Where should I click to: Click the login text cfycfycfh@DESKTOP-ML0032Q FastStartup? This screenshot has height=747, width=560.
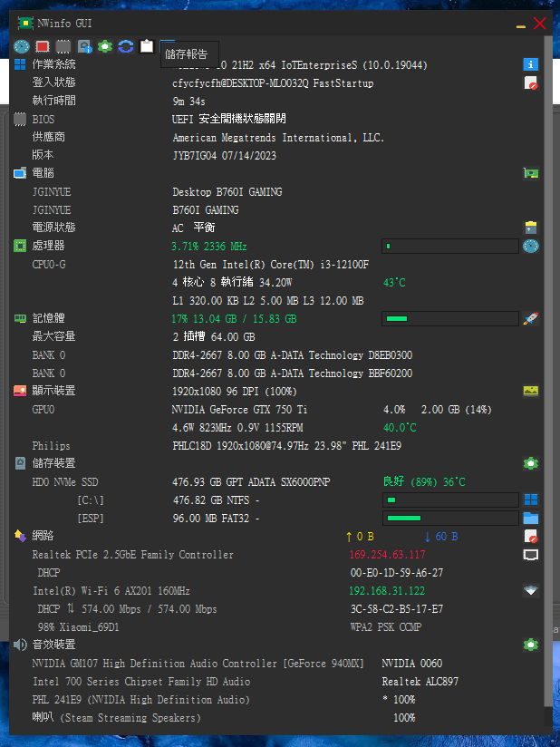coord(273,82)
